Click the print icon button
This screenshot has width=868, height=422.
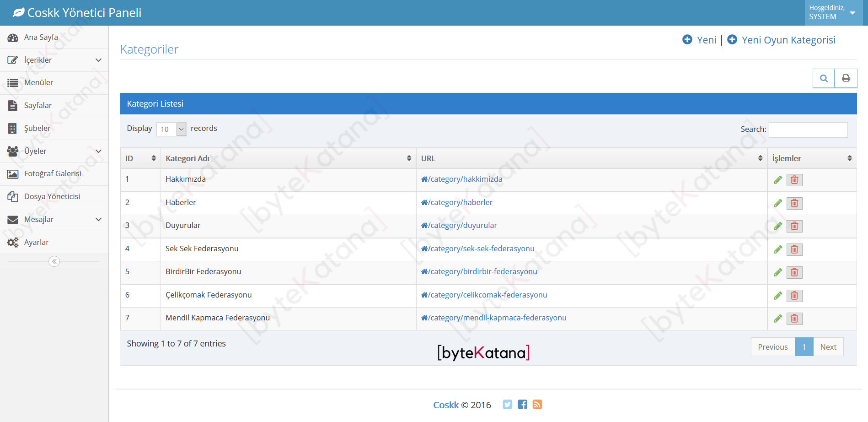pyautogui.click(x=846, y=78)
